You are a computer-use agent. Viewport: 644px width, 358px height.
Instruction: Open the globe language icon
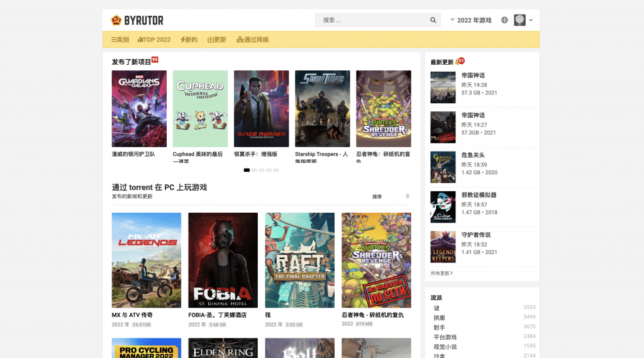coord(504,20)
